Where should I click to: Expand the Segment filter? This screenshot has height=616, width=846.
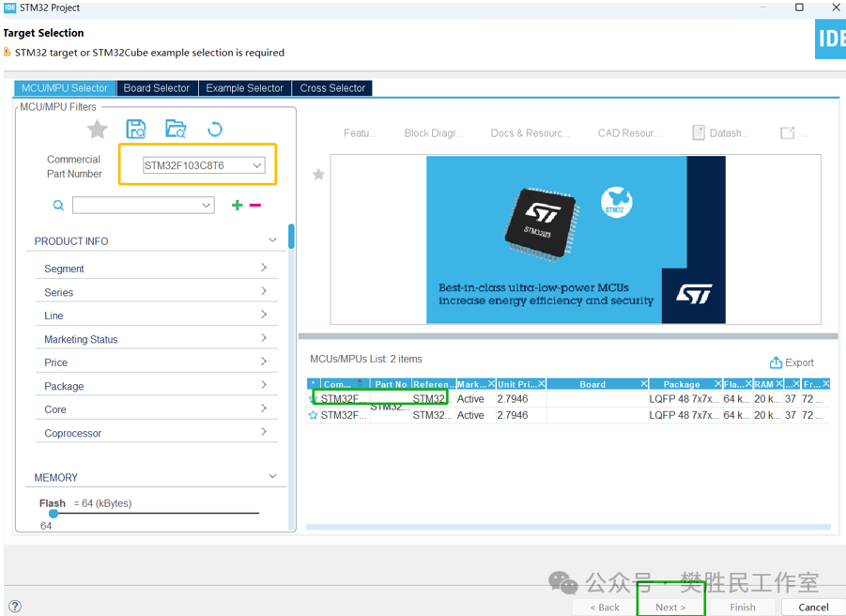coord(264,268)
